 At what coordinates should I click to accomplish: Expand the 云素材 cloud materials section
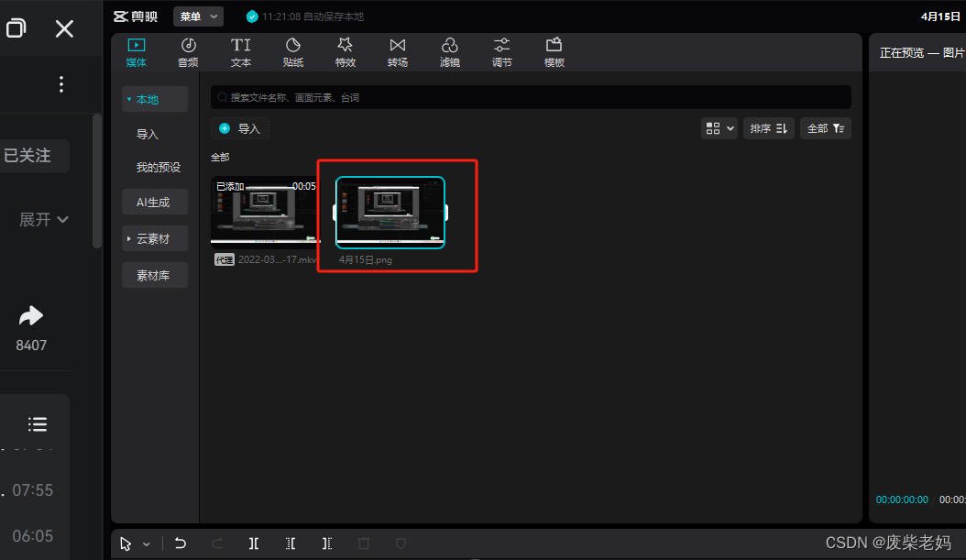(x=155, y=238)
